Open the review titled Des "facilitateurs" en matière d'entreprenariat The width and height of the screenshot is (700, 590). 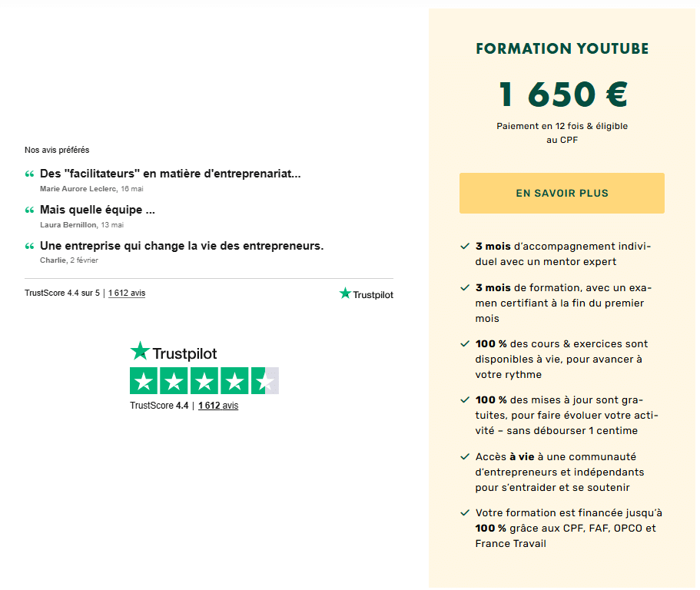170,174
